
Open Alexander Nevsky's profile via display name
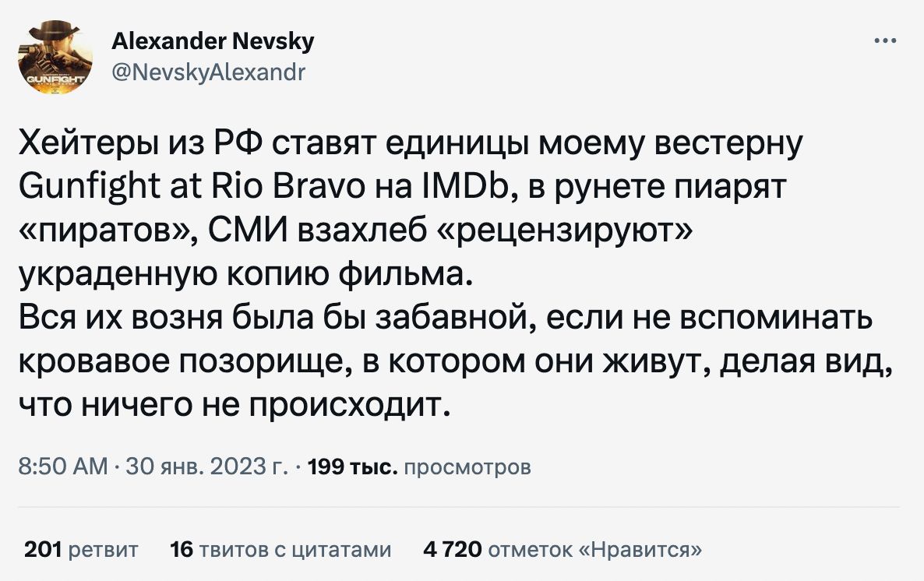point(213,40)
